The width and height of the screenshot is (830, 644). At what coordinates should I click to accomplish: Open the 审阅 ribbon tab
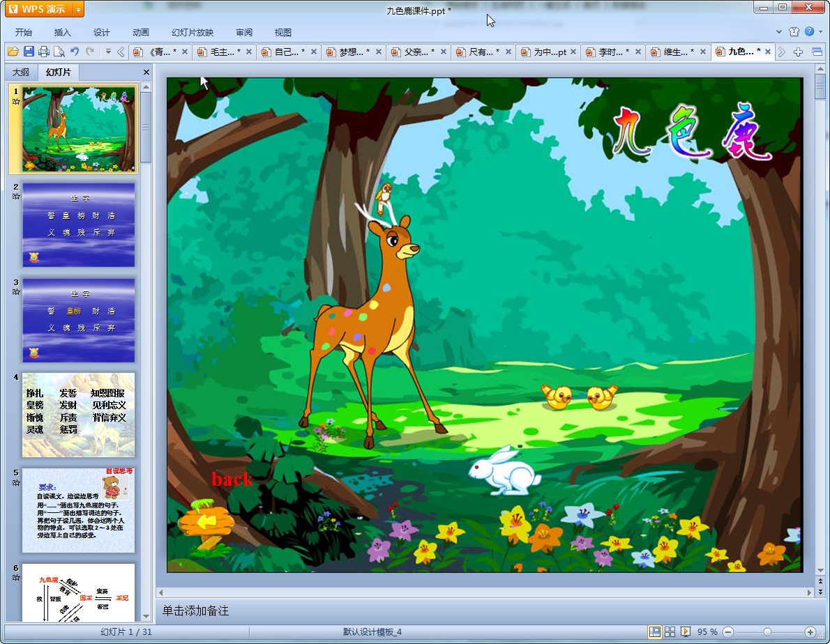pyautogui.click(x=244, y=32)
